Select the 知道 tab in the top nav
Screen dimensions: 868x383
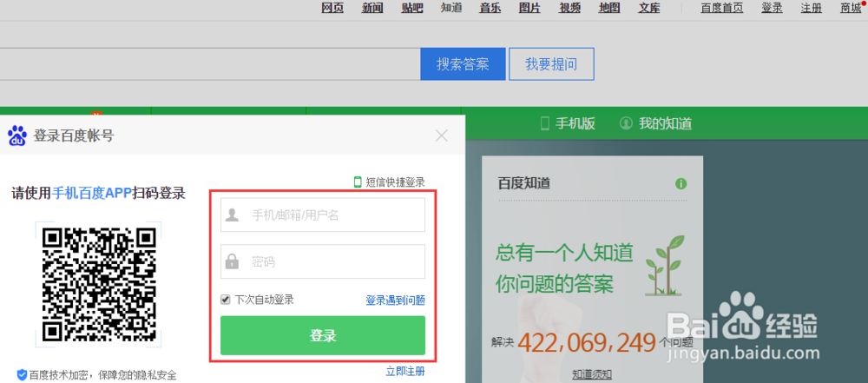point(451,8)
